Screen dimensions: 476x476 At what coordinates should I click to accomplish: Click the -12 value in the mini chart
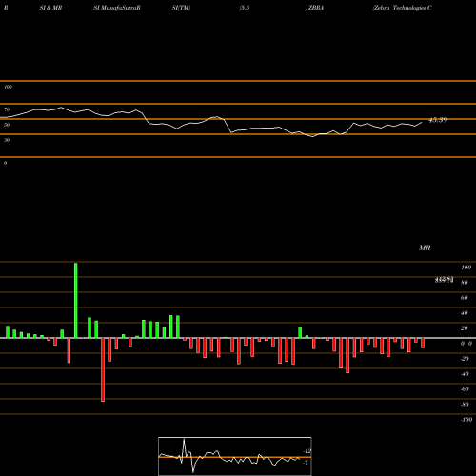tap(307, 451)
